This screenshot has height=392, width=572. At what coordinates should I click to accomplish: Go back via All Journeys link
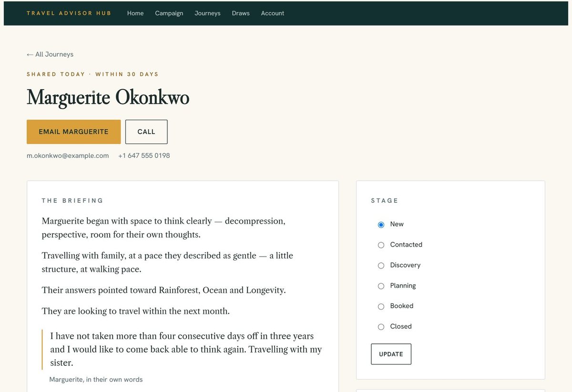[x=50, y=54]
